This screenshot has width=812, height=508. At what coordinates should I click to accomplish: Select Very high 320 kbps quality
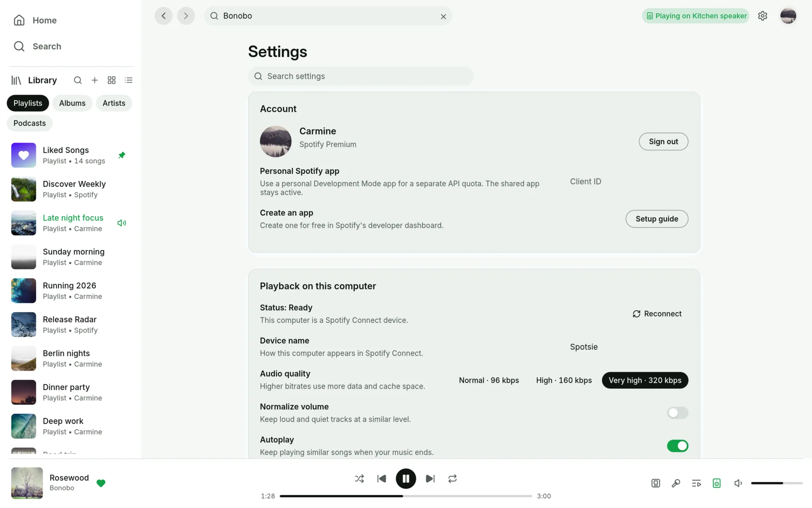645,380
